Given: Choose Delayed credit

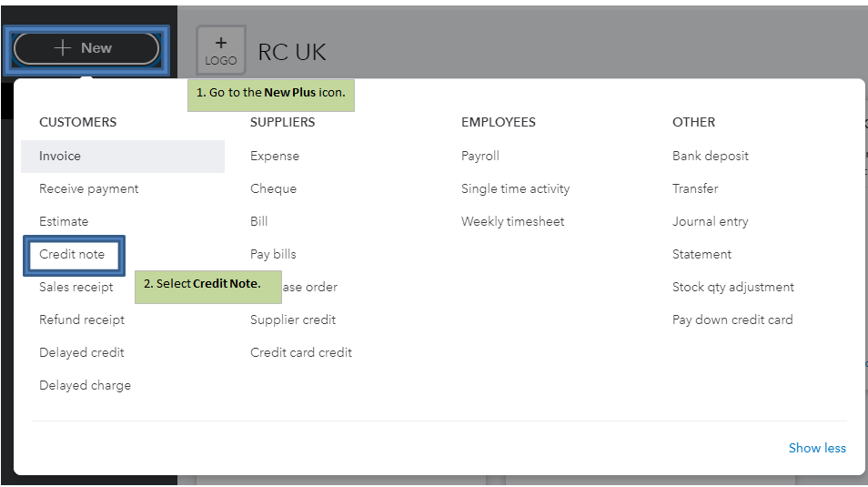Looking at the screenshot, I should click(82, 352).
